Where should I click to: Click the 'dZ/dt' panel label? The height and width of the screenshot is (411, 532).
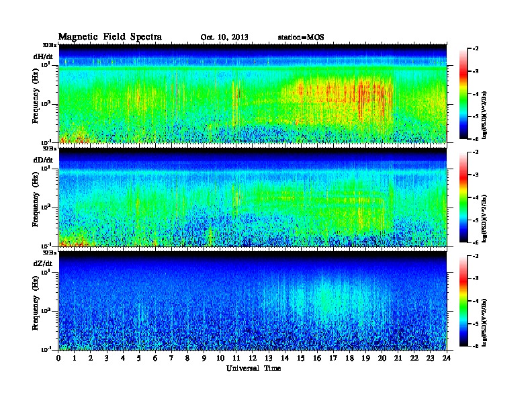43,263
